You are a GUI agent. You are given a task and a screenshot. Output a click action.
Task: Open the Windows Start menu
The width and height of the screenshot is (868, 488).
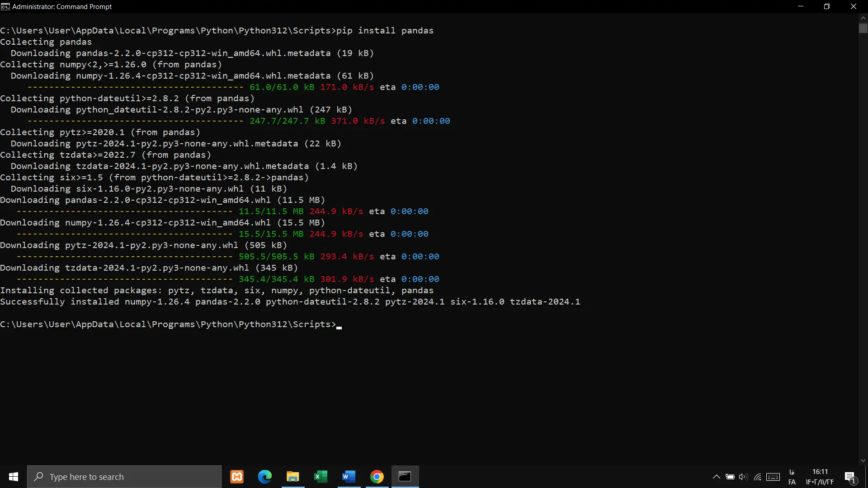14,477
